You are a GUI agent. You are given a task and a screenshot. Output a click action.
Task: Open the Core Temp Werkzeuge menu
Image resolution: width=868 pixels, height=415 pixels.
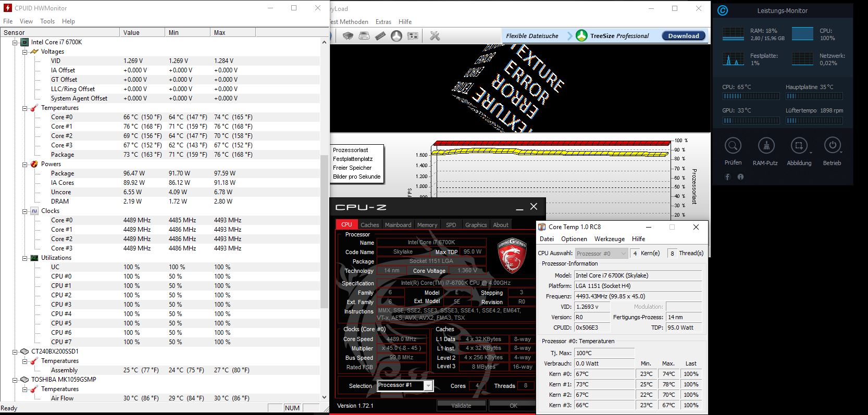610,239
